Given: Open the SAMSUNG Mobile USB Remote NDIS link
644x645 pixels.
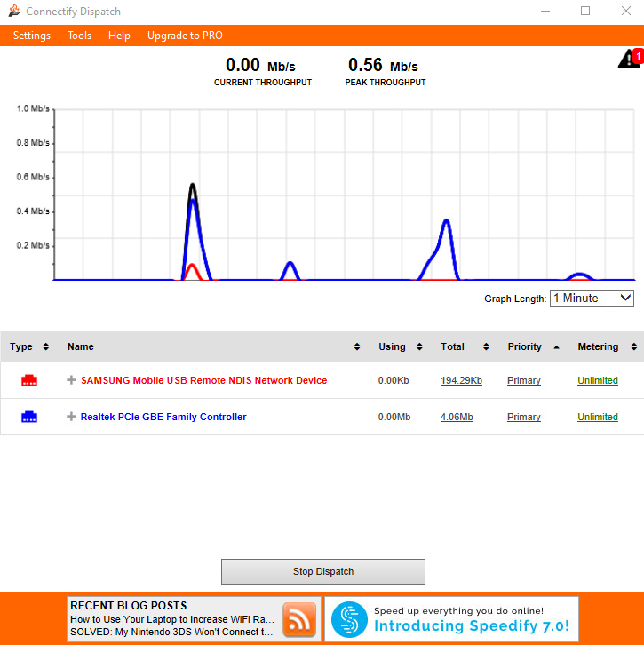Looking at the screenshot, I should (203, 380).
